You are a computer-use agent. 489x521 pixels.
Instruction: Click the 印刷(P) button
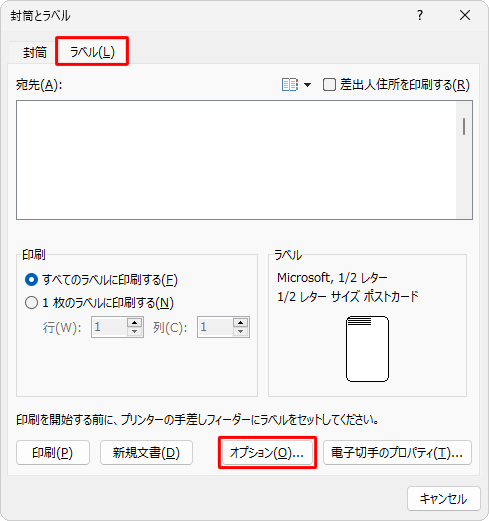coord(53,453)
